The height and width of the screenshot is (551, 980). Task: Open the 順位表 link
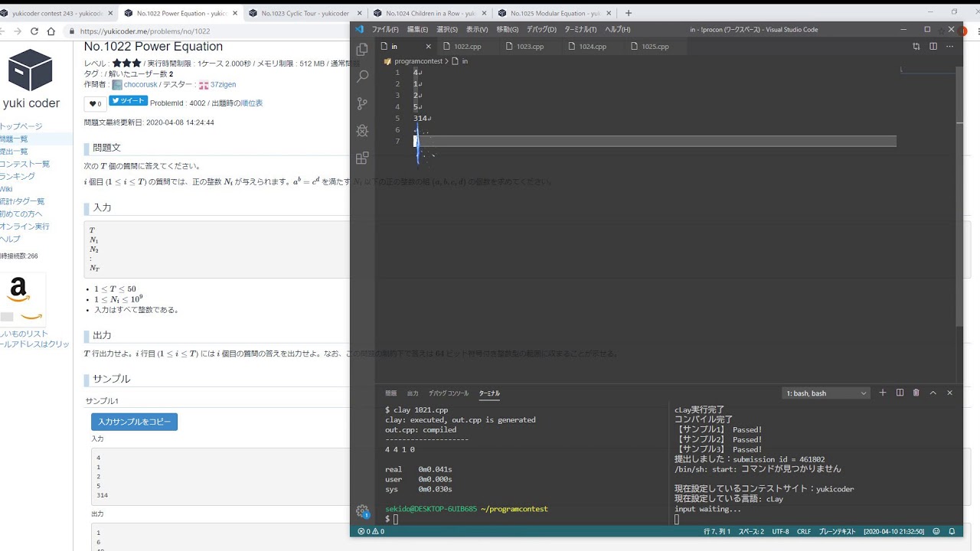pos(252,103)
